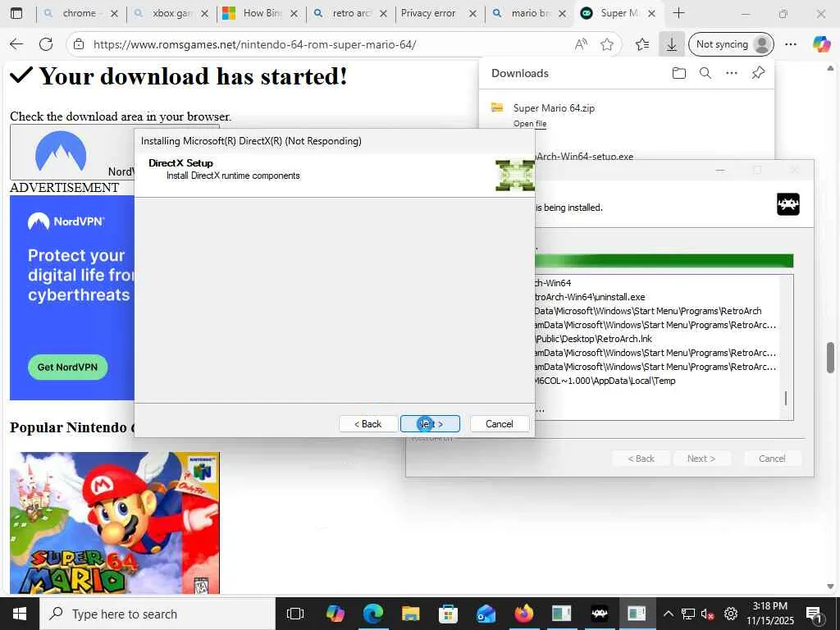Launch Copilot from the taskbar
Image resolution: width=840 pixels, height=630 pixels.
click(x=335, y=614)
